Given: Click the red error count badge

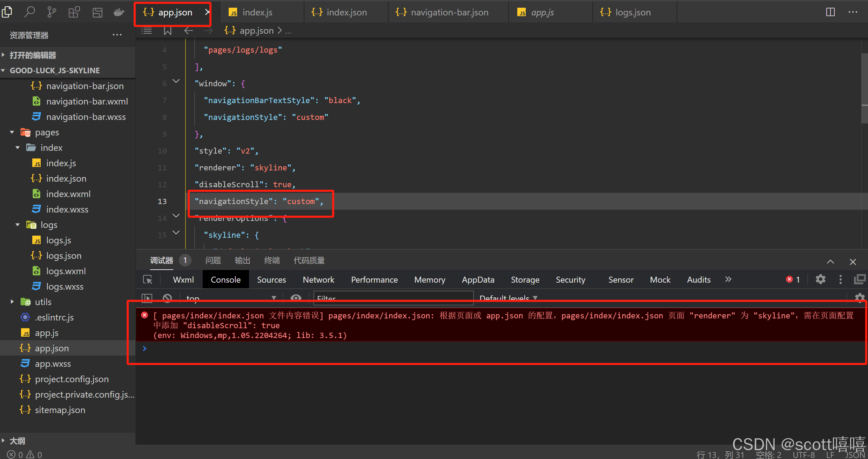Looking at the screenshot, I should click(x=793, y=279).
